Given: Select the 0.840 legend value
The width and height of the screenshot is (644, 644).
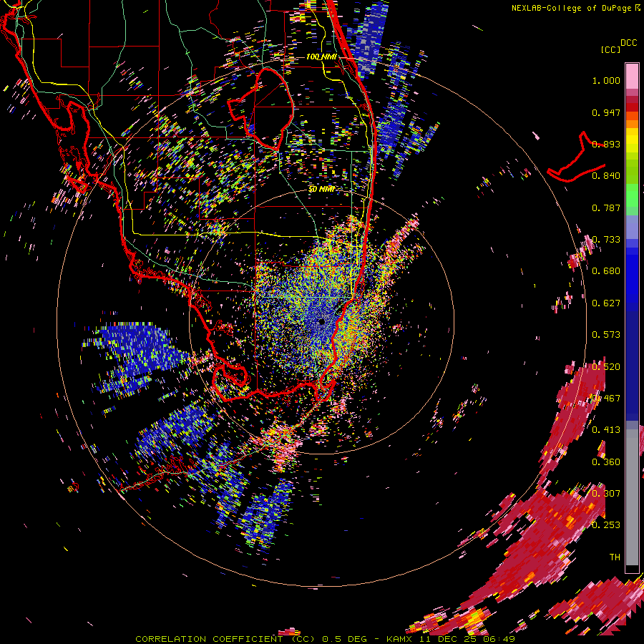Looking at the screenshot, I should click(x=606, y=176).
